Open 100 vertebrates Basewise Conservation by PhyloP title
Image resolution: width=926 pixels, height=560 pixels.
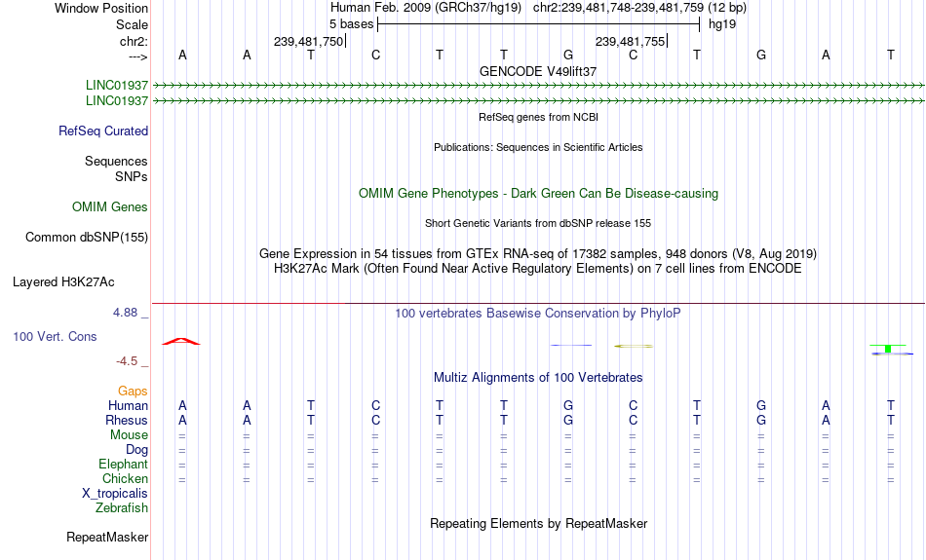click(538, 314)
